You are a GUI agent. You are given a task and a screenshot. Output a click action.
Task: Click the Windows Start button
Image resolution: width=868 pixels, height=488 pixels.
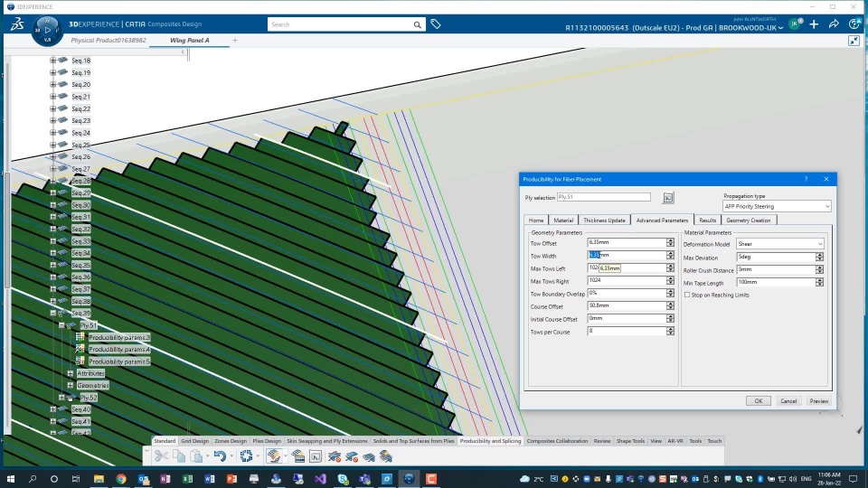click(11, 479)
